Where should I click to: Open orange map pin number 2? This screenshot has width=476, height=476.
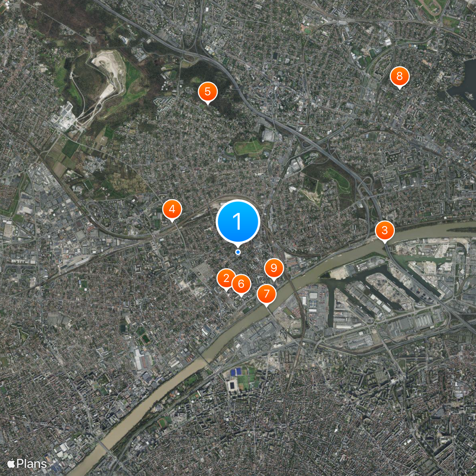[x=226, y=278]
